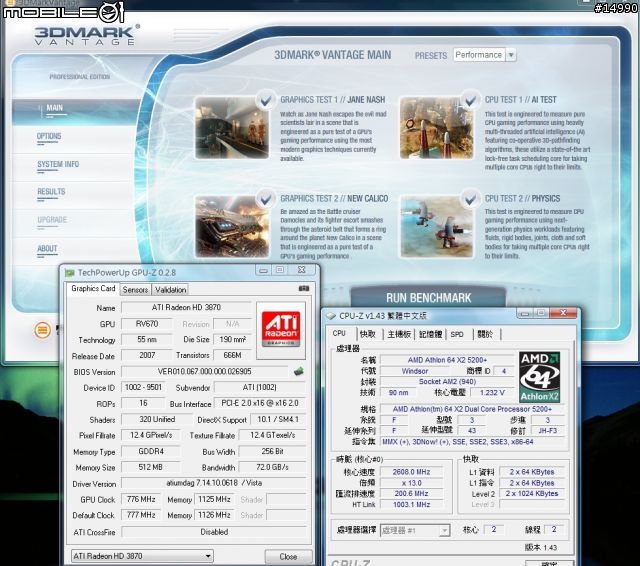The image size is (640, 566).
Task: Click the GPU RV670 value
Action: pyautogui.click(x=147, y=324)
